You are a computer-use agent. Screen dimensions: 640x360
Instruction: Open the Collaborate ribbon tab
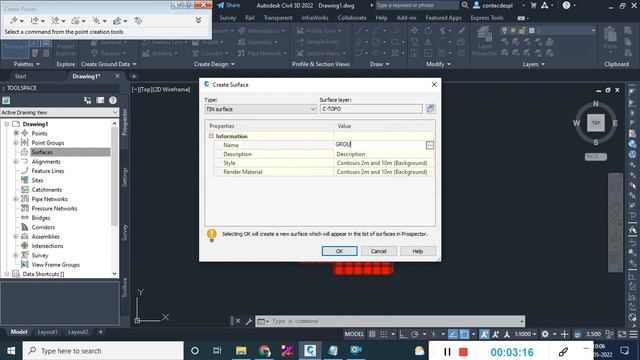point(352,18)
